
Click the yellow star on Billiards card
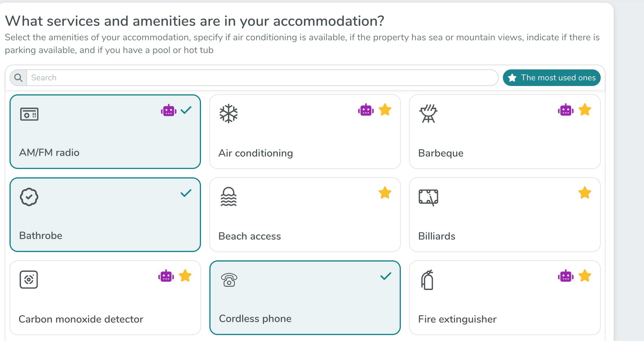click(x=585, y=193)
